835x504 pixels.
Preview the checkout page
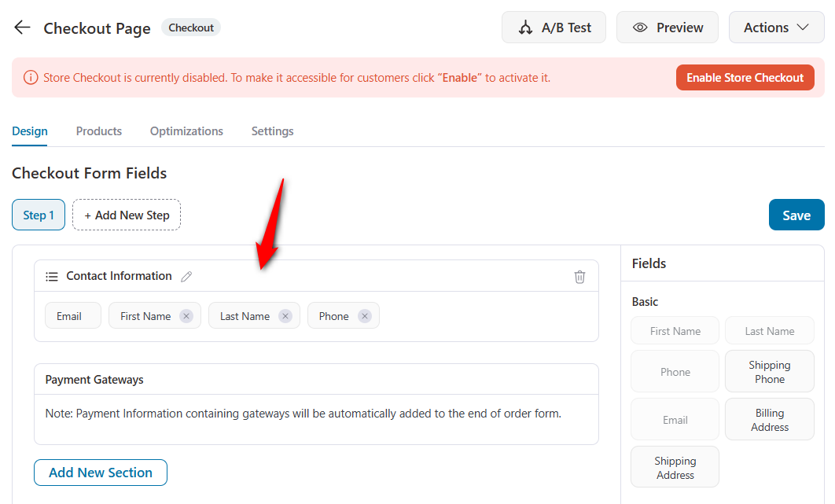(x=668, y=28)
